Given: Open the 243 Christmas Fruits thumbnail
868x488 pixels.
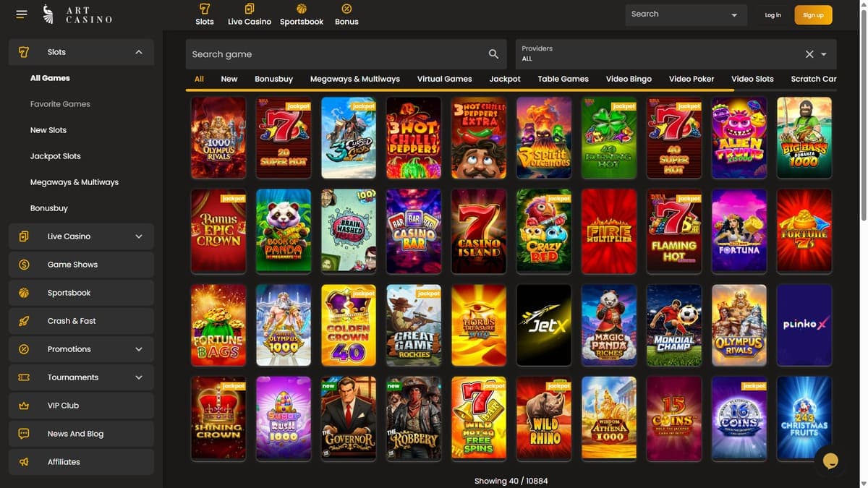Looking at the screenshot, I should pos(804,419).
